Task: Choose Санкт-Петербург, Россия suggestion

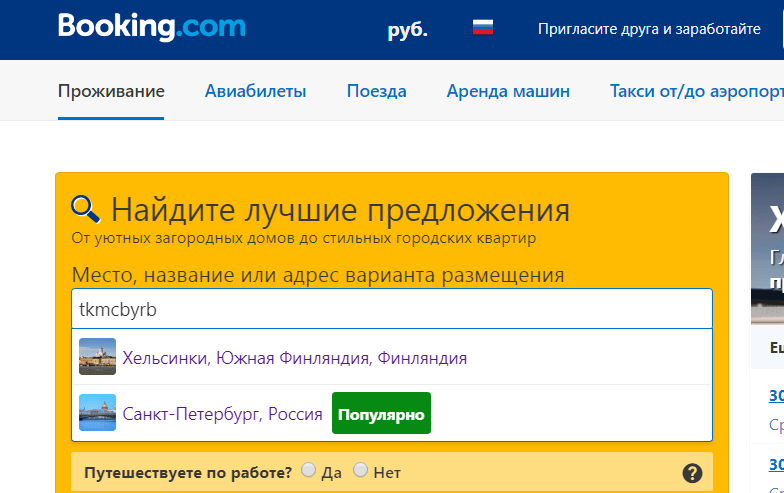Action: click(x=392, y=413)
